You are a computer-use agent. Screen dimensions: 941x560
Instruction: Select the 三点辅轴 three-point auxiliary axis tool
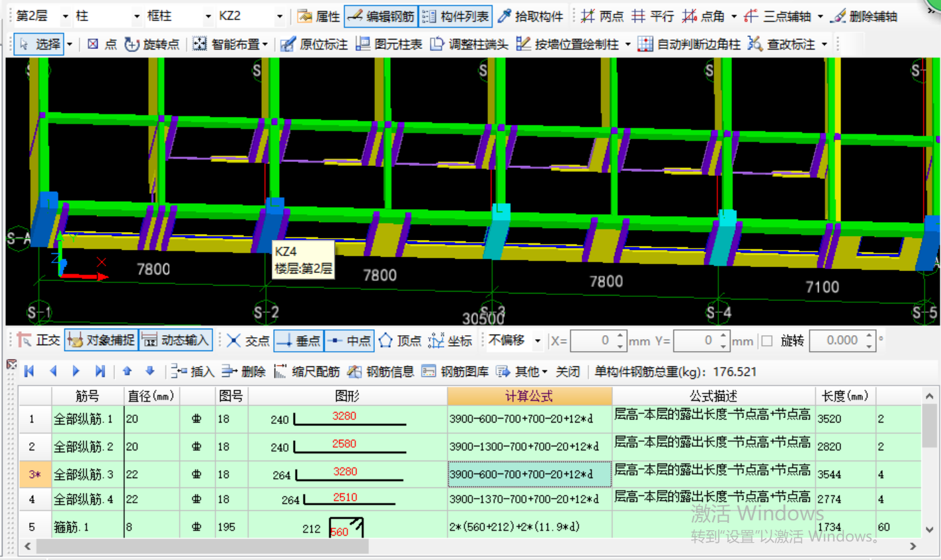[778, 16]
